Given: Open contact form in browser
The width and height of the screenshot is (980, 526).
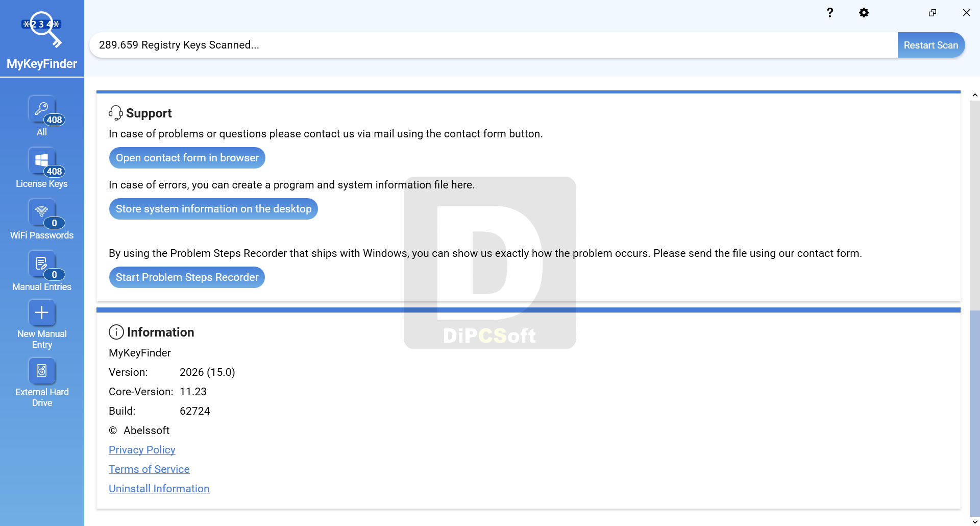Looking at the screenshot, I should [x=187, y=158].
